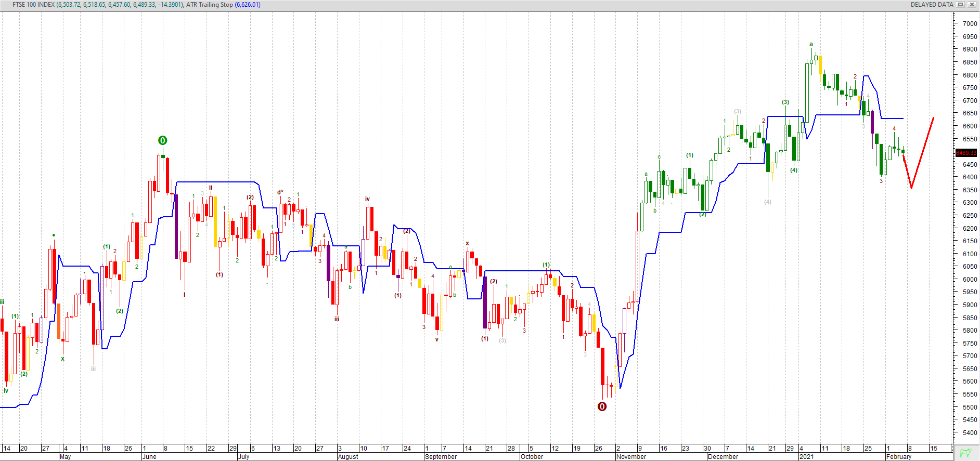Click the May month label on timeline
The image size is (980, 461).
point(65,457)
